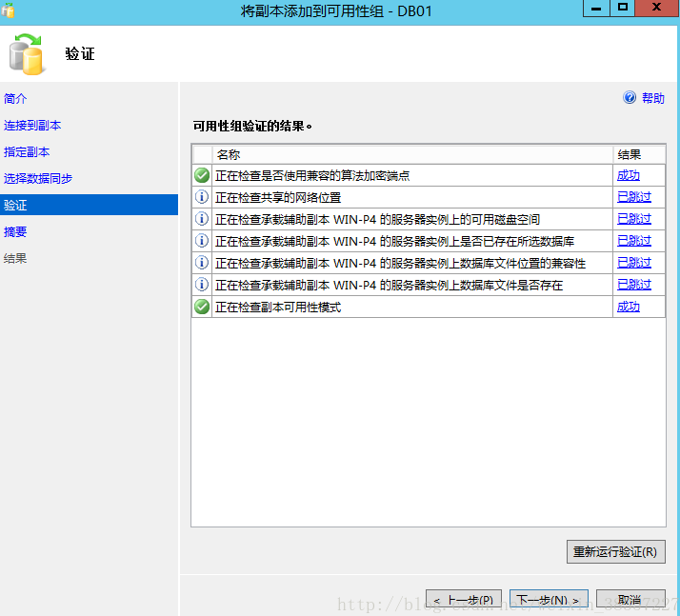Switch to the 选择数据同步 wizard page
This screenshot has height=616, width=680.
38,178
